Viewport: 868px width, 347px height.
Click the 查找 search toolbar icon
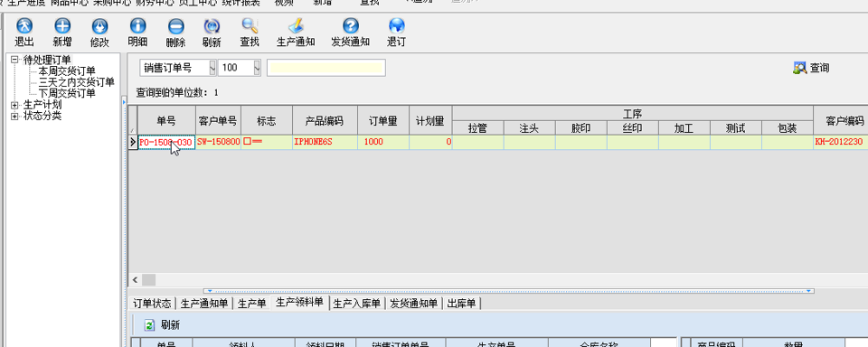pyautogui.click(x=250, y=26)
